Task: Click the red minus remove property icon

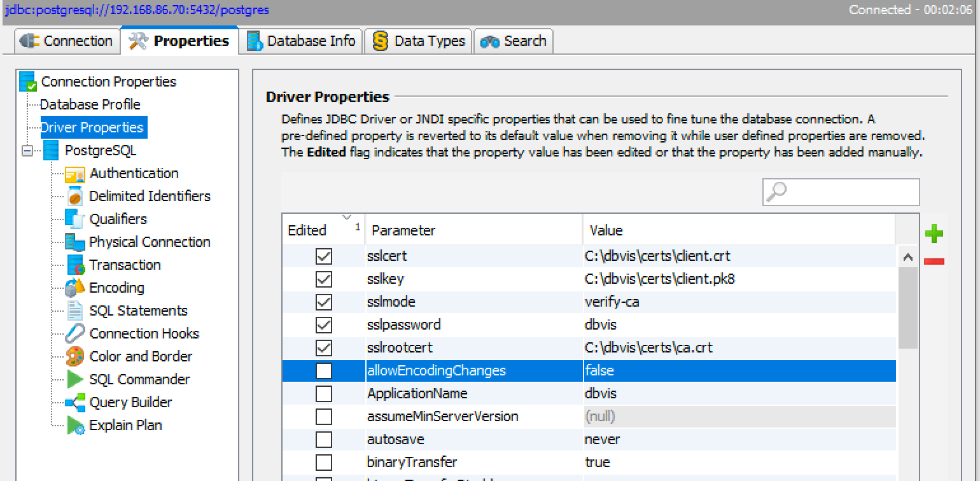Action: [x=934, y=261]
